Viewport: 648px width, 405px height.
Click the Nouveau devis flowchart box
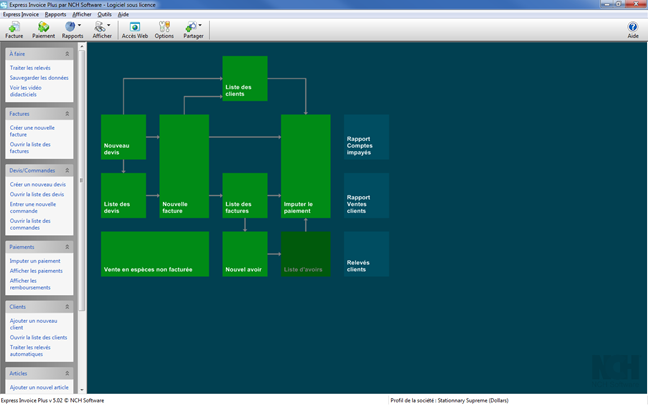[123, 137]
